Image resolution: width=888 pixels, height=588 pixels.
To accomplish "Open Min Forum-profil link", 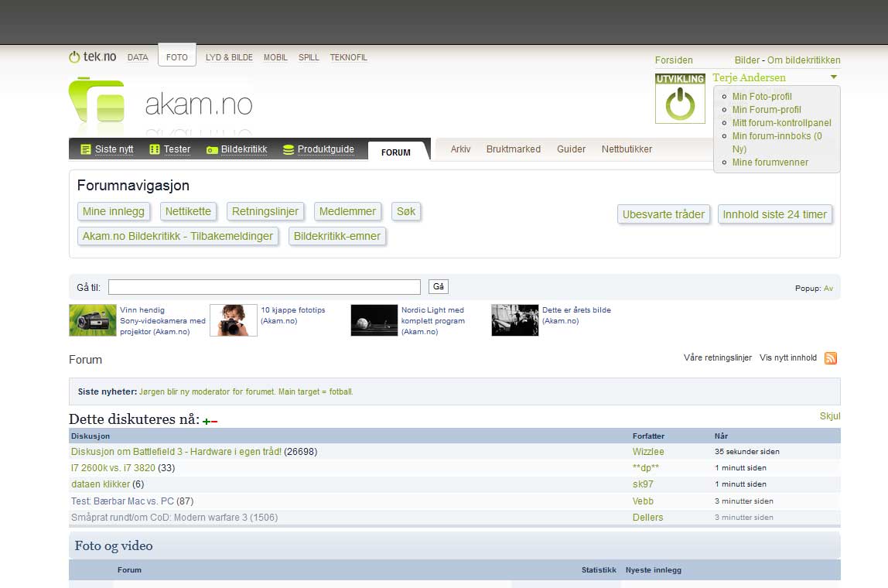I will tap(767, 109).
